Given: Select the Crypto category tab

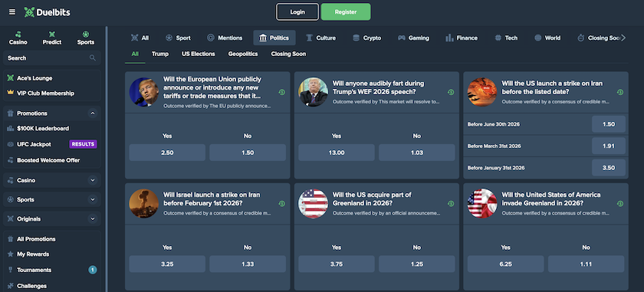Looking at the screenshot, I should click(x=366, y=38).
